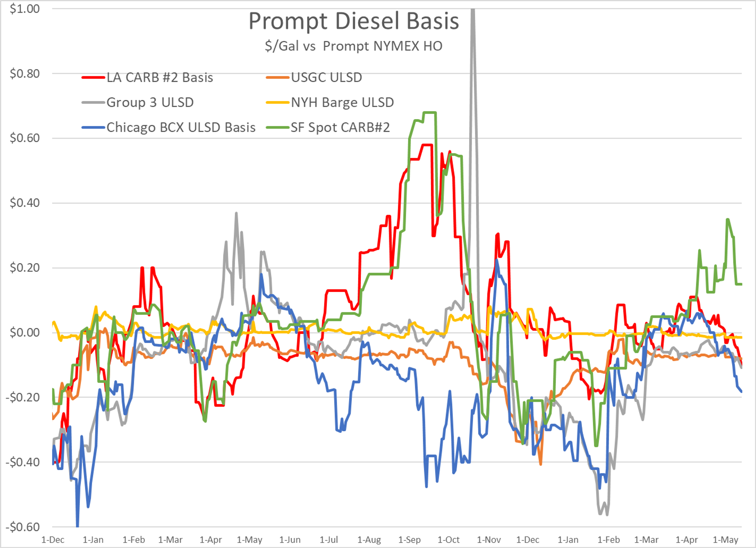Click the $0.00 y-axis label
This screenshot has height=548, width=756.
coord(25,333)
